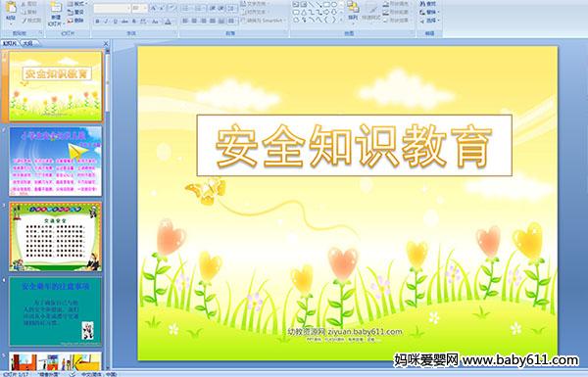Open the font name combo box
The image size is (588, 377).
(x=112, y=8)
